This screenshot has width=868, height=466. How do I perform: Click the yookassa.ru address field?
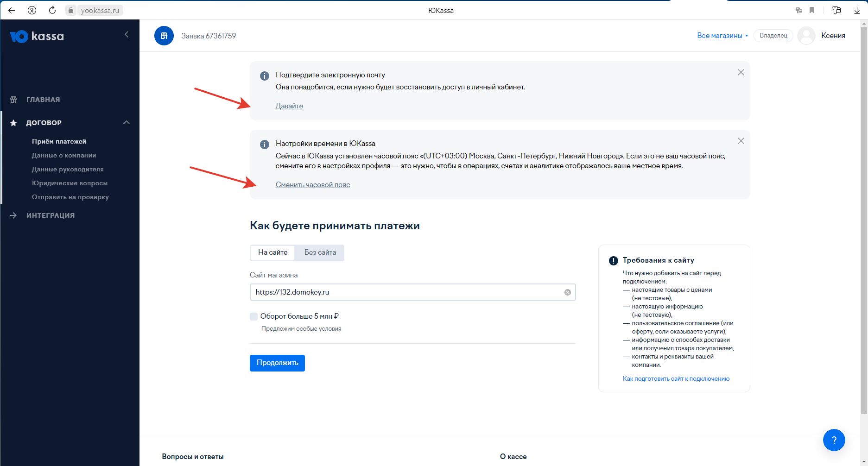[100, 10]
